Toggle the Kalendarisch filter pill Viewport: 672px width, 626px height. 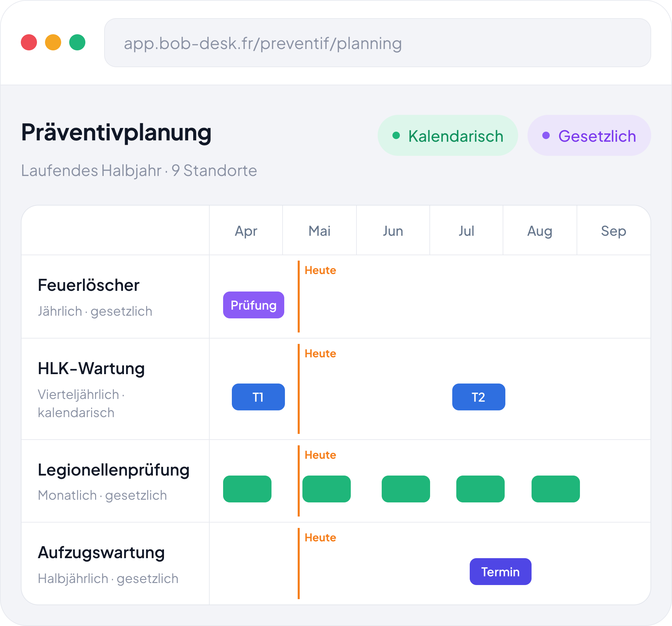click(448, 135)
